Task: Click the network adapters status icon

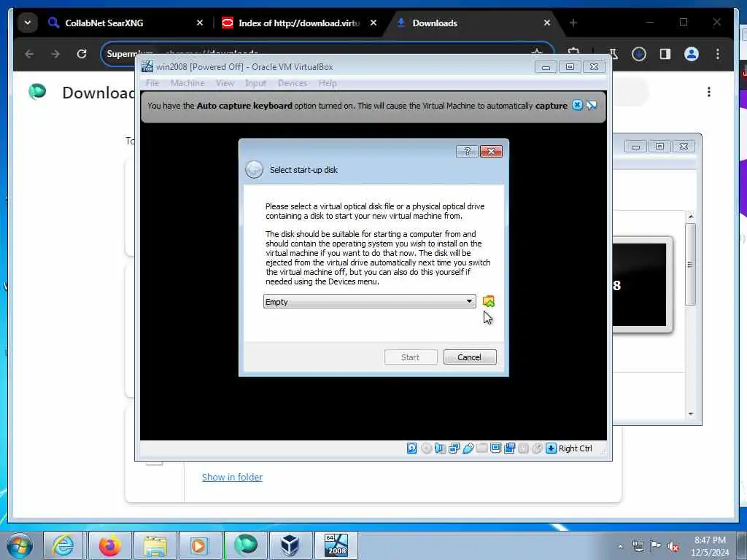Action: coord(454,448)
